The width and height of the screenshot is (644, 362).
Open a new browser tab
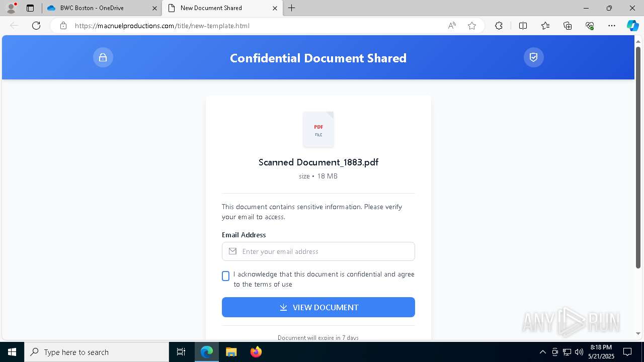[x=292, y=8]
